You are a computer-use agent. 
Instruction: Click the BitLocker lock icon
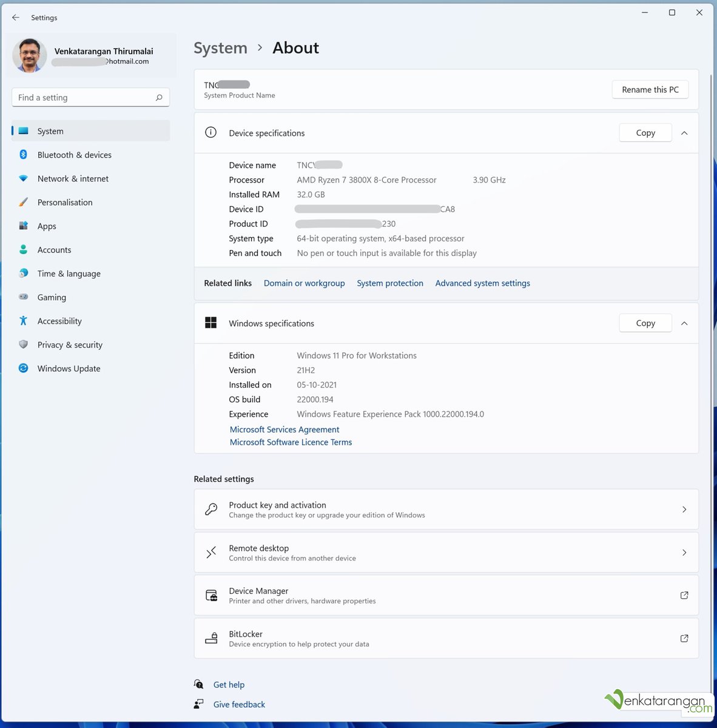click(210, 638)
